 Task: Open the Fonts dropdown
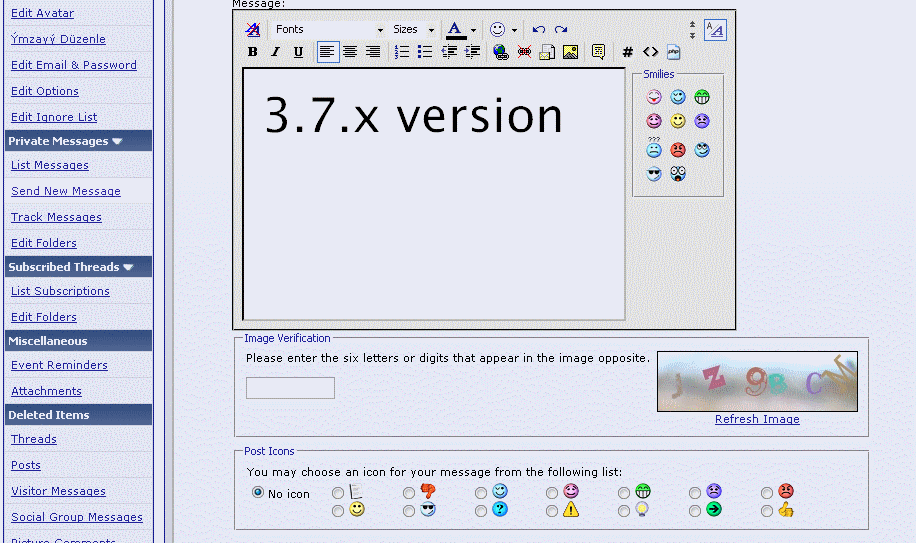click(329, 29)
